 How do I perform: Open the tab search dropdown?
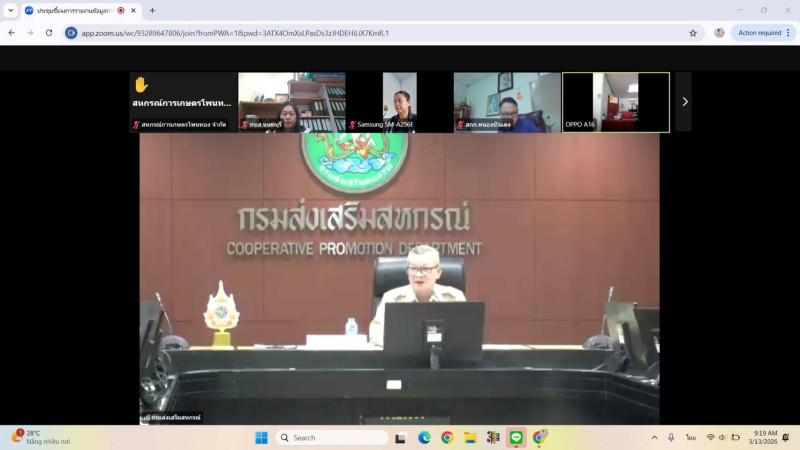tap(10, 10)
